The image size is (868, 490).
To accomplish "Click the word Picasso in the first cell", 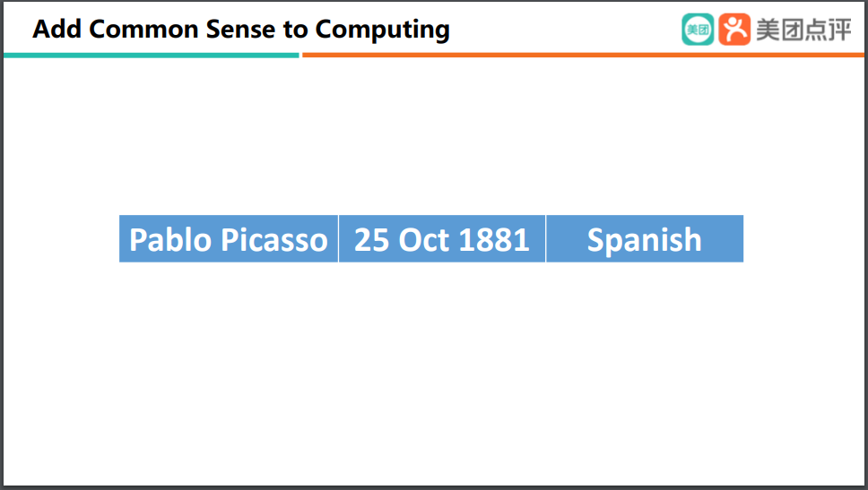I will coord(274,240).
